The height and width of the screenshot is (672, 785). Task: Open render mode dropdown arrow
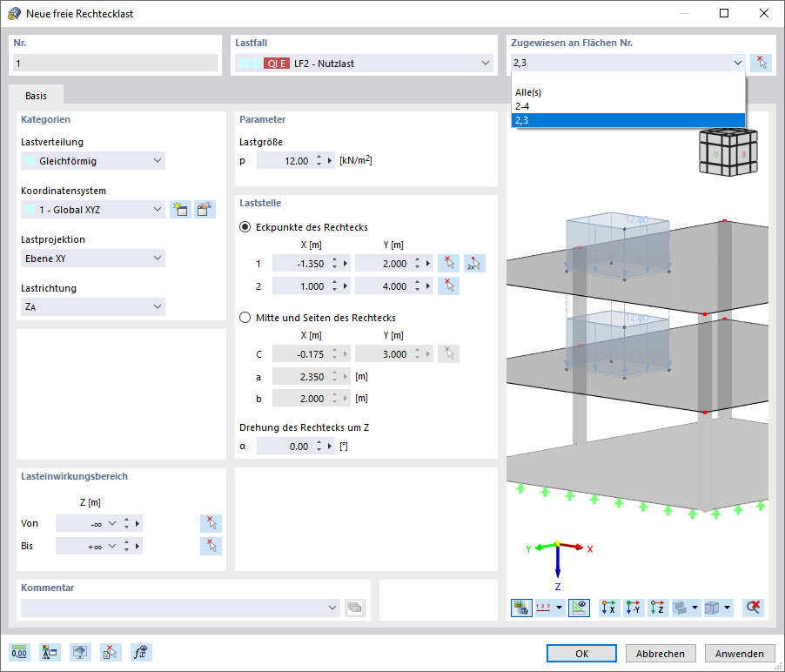tap(694, 608)
